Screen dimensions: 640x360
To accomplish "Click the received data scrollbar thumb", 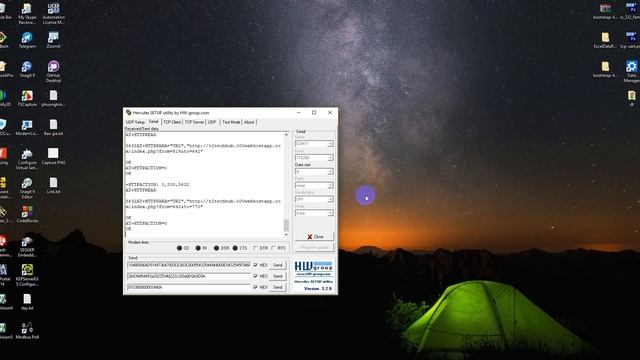I will pyautogui.click(x=286, y=225).
